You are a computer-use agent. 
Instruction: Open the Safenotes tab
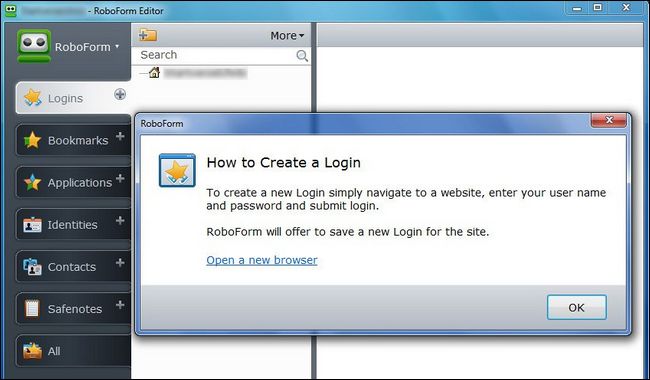pos(73,308)
